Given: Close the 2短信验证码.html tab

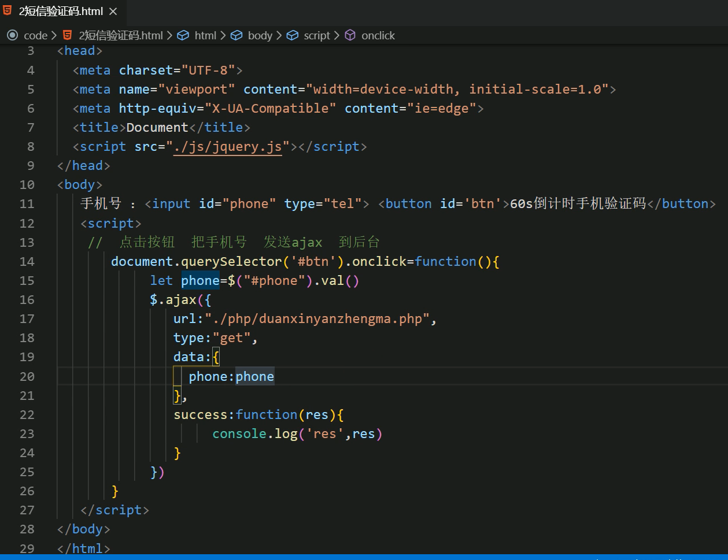Looking at the screenshot, I should pos(113,12).
